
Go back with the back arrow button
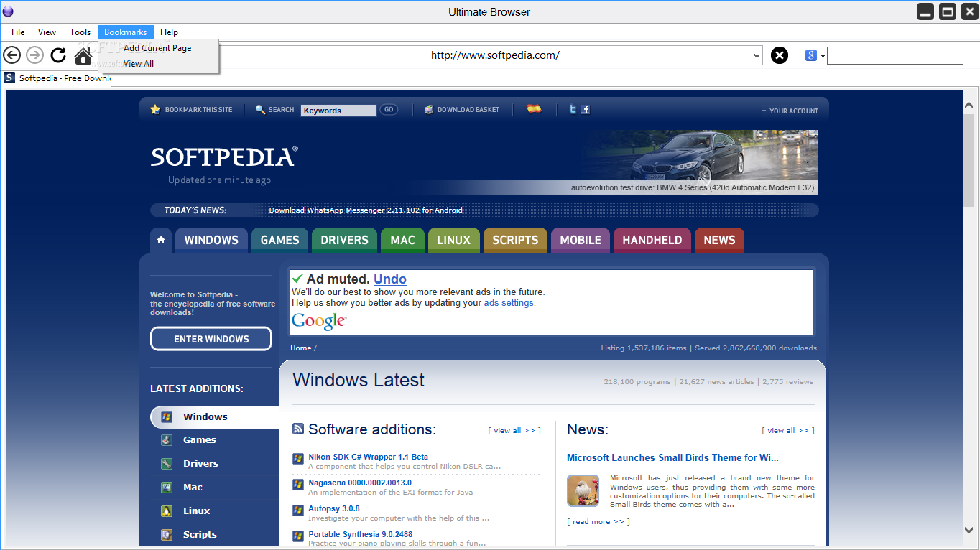tap(12, 55)
